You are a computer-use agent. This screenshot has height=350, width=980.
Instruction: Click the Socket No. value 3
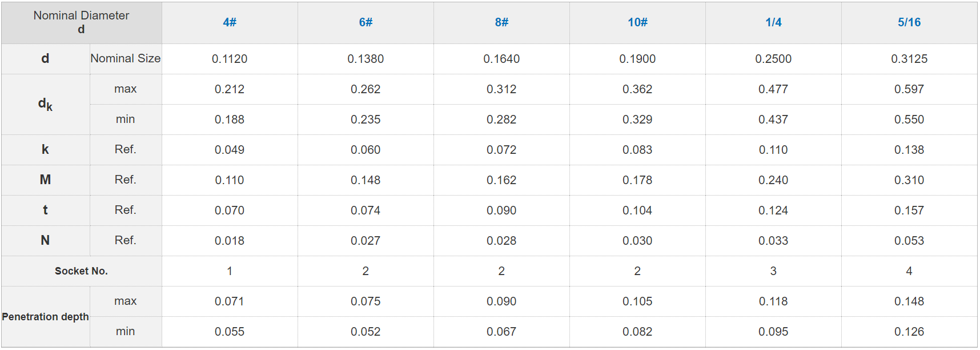click(x=773, y=271)
